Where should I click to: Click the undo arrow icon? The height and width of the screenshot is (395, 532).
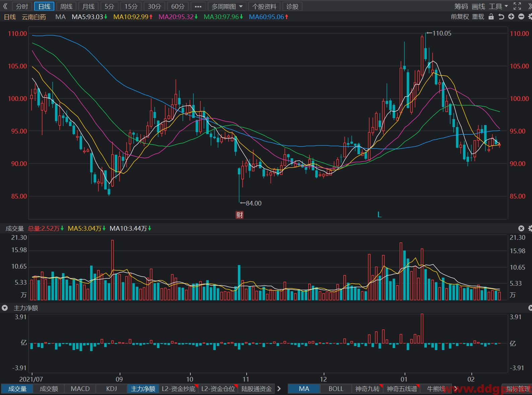501,17
